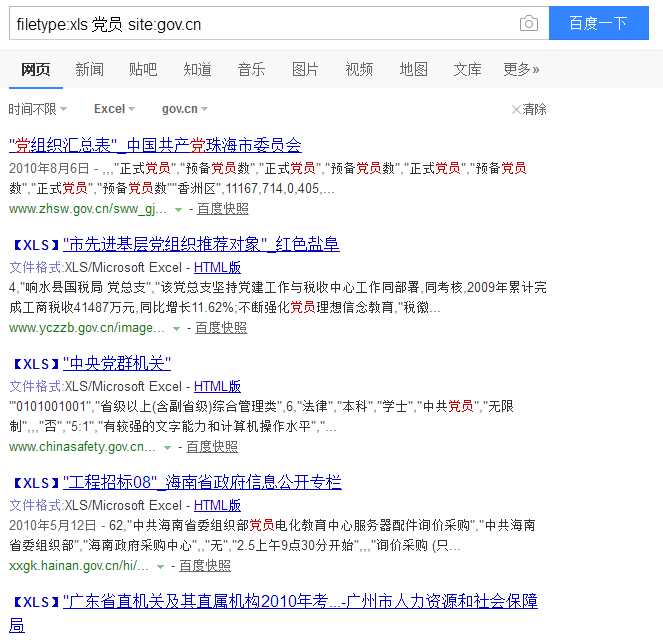The height and width of the screenshot is (640, 663).
Task: Open the 文库 tab
Action: coord(467,69)
